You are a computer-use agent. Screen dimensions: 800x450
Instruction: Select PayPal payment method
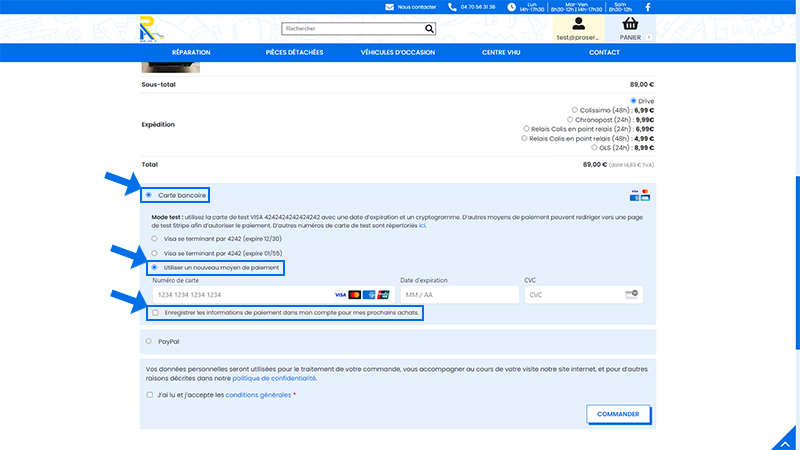click(148, 341)
